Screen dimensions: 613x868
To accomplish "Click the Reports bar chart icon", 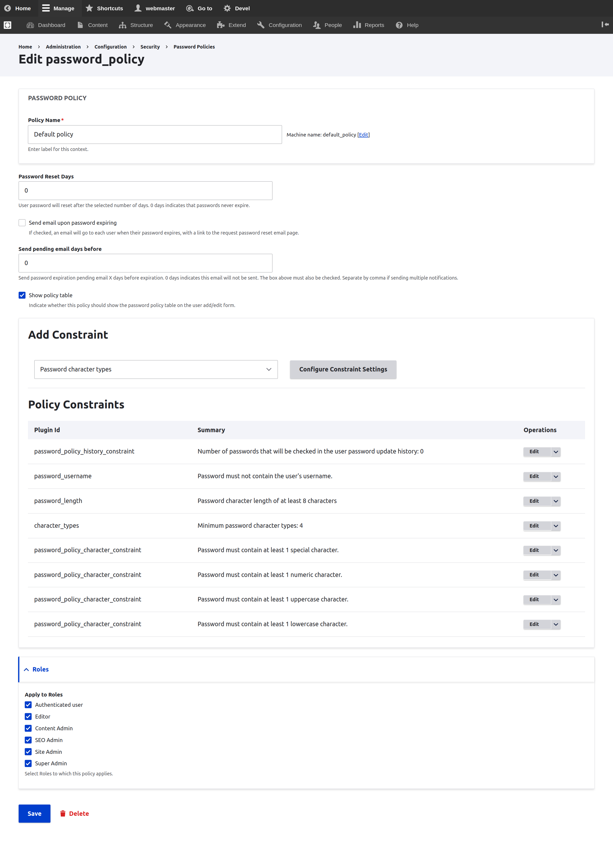I will pos(357,25).
